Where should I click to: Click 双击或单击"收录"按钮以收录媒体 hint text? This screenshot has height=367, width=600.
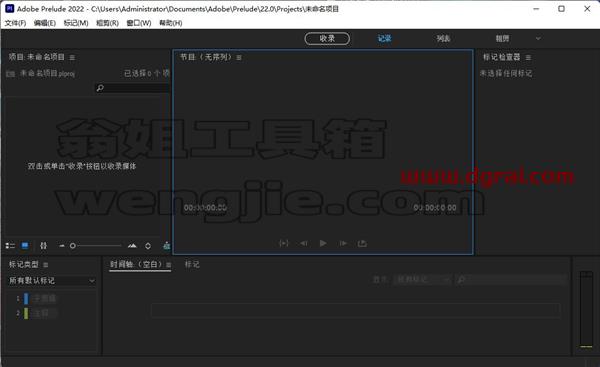coord(82,166)
